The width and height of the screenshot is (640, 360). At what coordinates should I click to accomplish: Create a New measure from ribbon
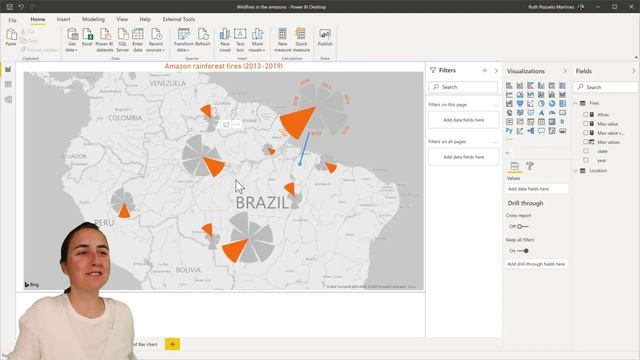[282, 40]
